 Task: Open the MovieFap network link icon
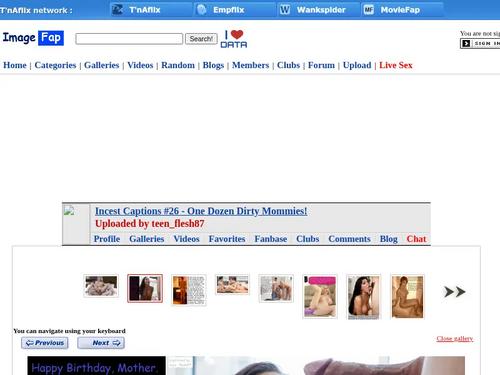[x=368, y=10]
